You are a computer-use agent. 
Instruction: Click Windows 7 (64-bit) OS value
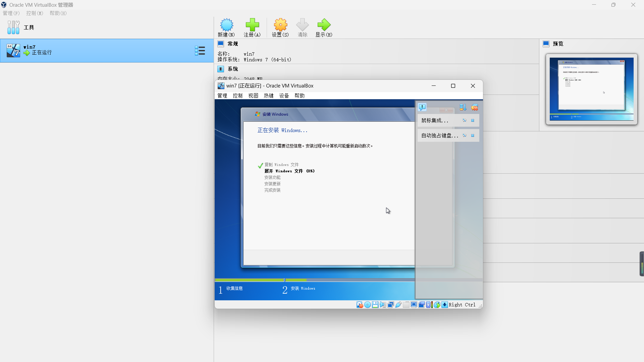pos(267,60)
